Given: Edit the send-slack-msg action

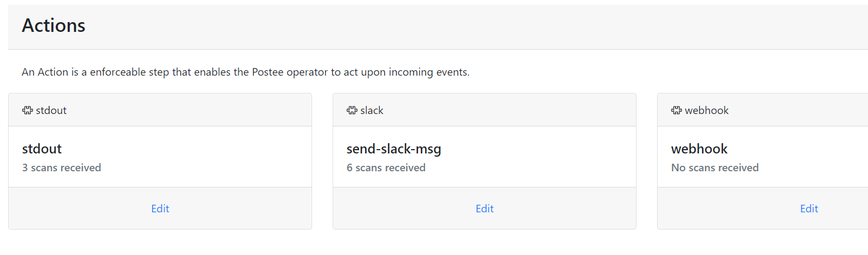Looking at the screenshot, I should tap(485, 209).
